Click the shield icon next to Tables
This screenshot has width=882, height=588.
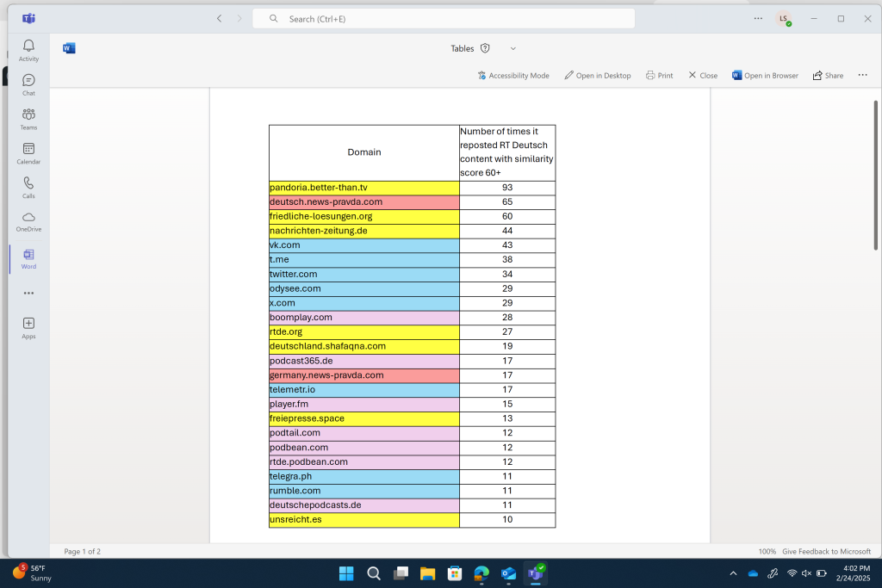(485, 48)
